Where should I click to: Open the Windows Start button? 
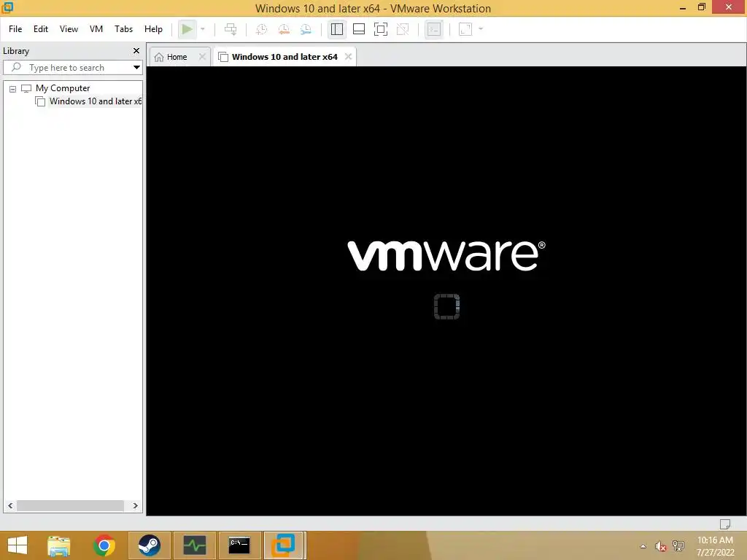click(x=18, y=545)
